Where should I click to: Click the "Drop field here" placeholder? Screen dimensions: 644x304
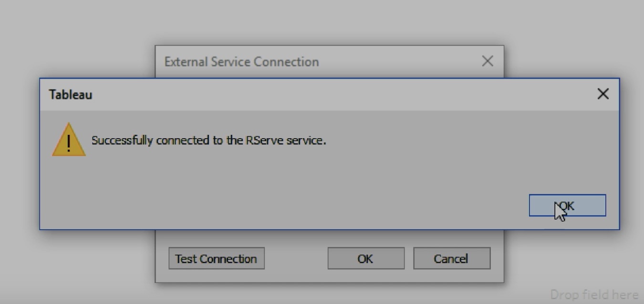pos(594,294)
